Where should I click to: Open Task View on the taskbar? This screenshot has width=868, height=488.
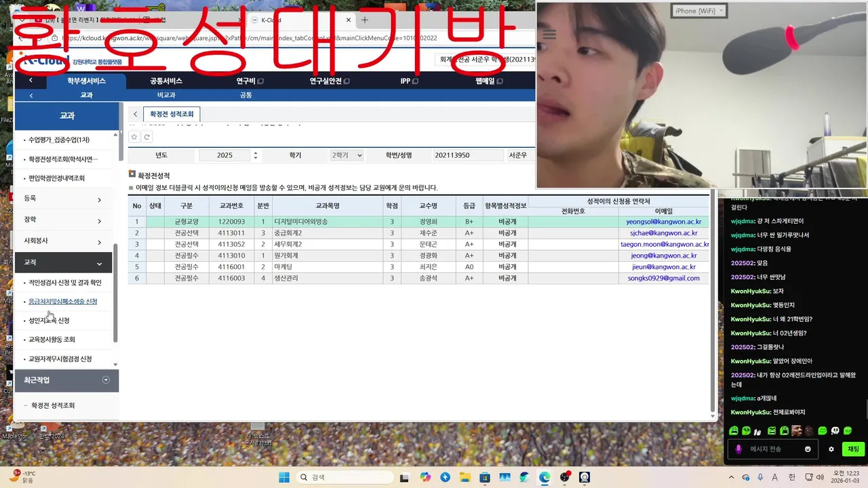click(x=405, y=477)
